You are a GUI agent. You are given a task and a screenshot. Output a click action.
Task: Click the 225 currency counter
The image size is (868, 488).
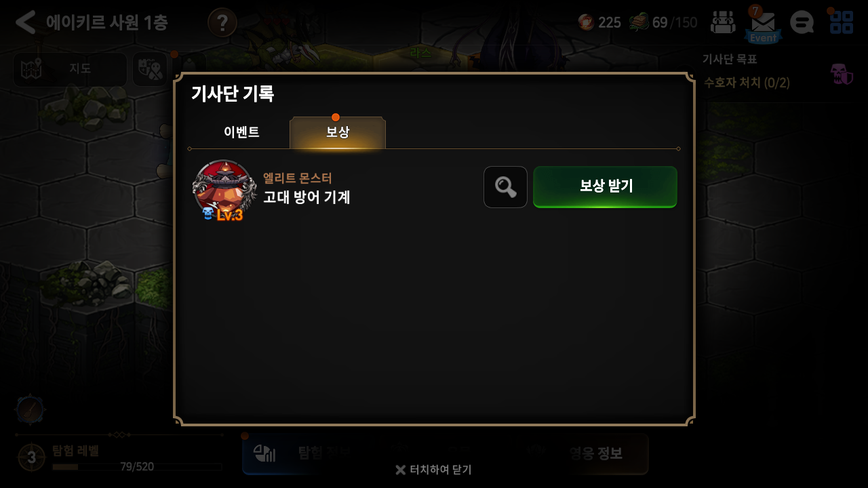(599, 22)
